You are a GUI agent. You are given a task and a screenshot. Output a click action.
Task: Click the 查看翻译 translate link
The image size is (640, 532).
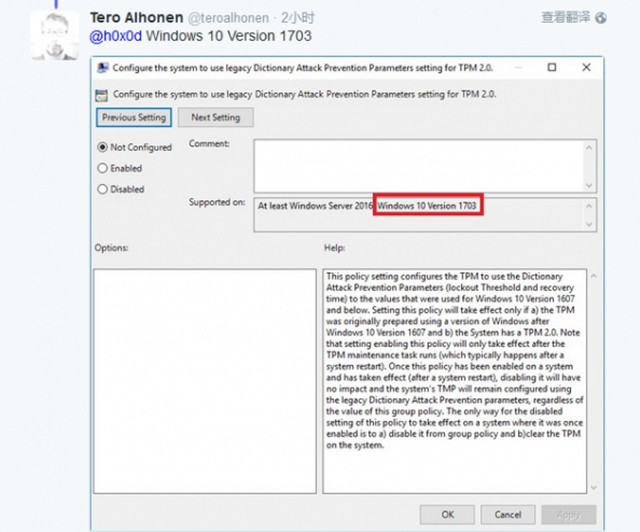[x=565, y=17]
